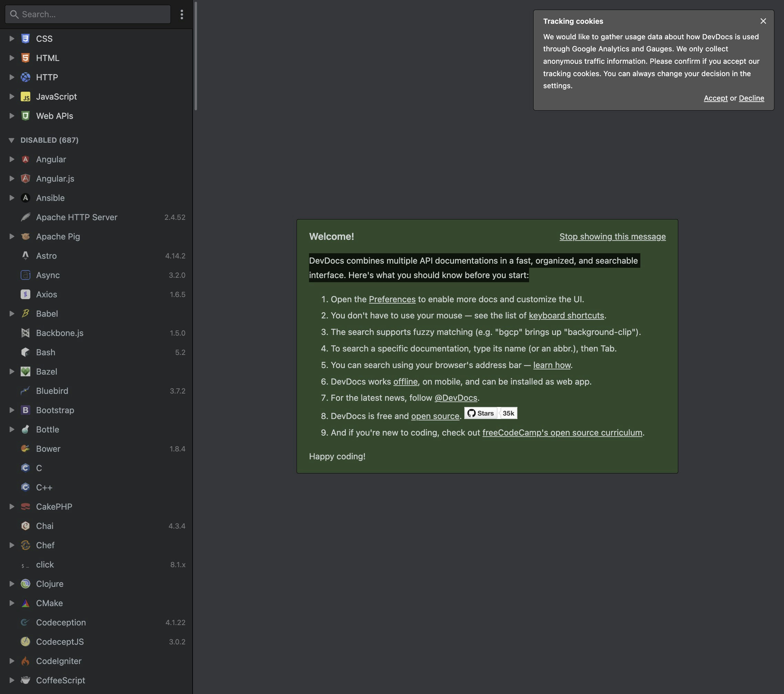The width and height of the screenshot is (784, 694).
Task: Expand the JavaScript documentation tree
Action: tap(12, 97)
